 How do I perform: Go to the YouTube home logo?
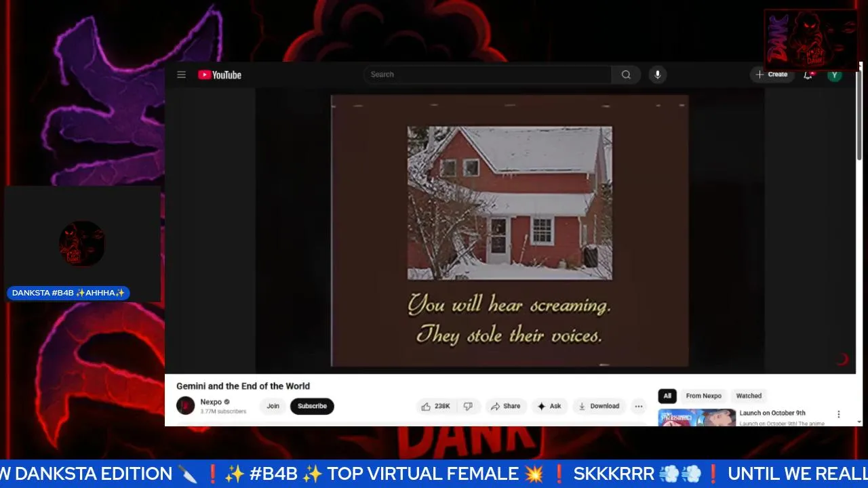coord(220,75)
